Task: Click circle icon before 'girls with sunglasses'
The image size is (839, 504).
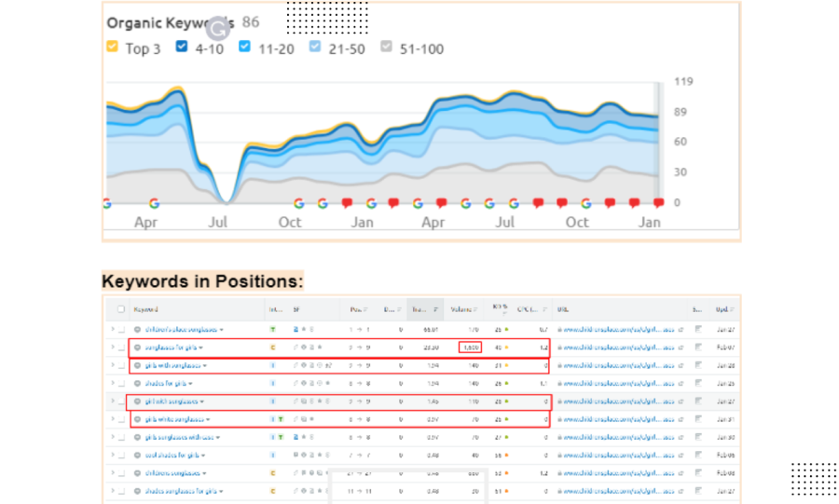Action: tap(138, 365)
